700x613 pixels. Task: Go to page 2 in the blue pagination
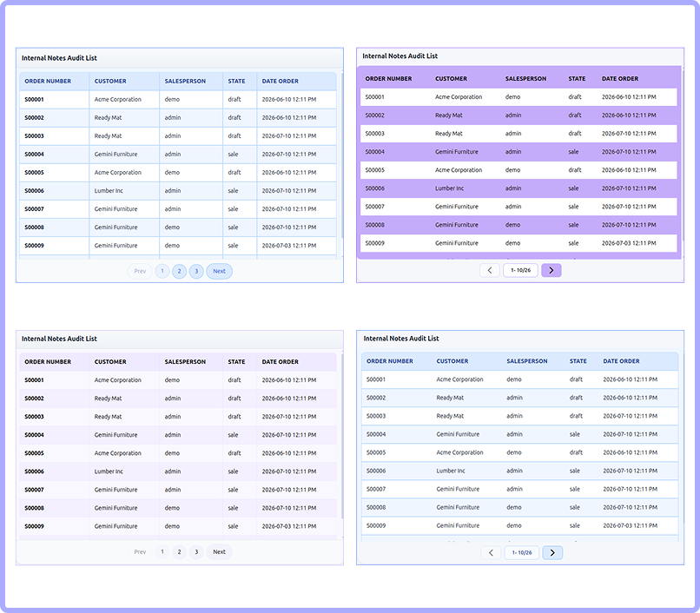[x=180, y=271]
